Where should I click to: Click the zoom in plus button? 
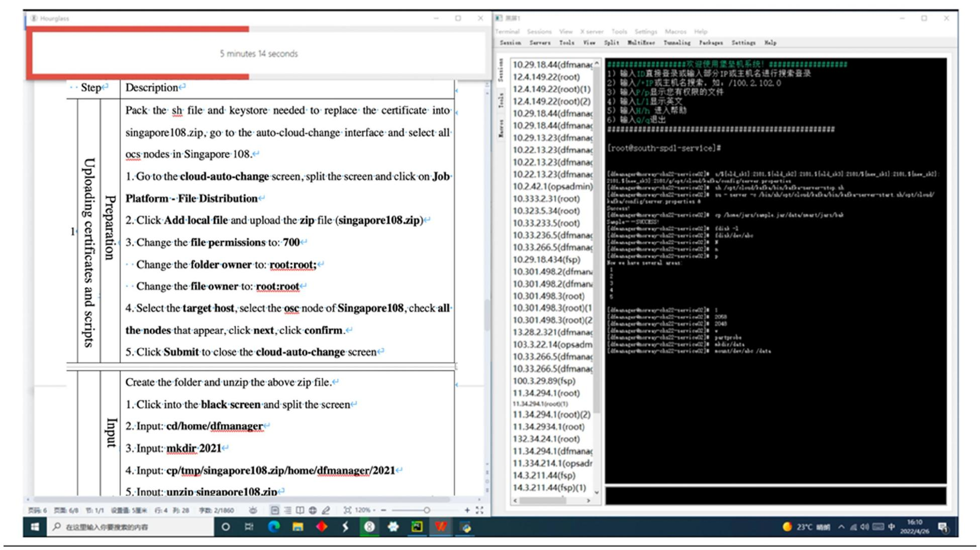click(467, 510)
